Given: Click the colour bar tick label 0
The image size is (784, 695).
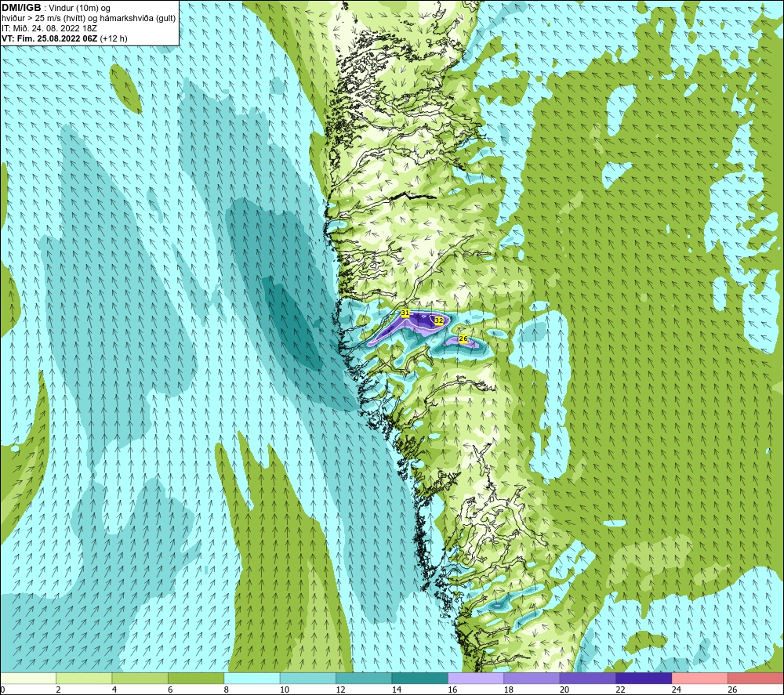Looking at the screenshot, I should (2, 690).
